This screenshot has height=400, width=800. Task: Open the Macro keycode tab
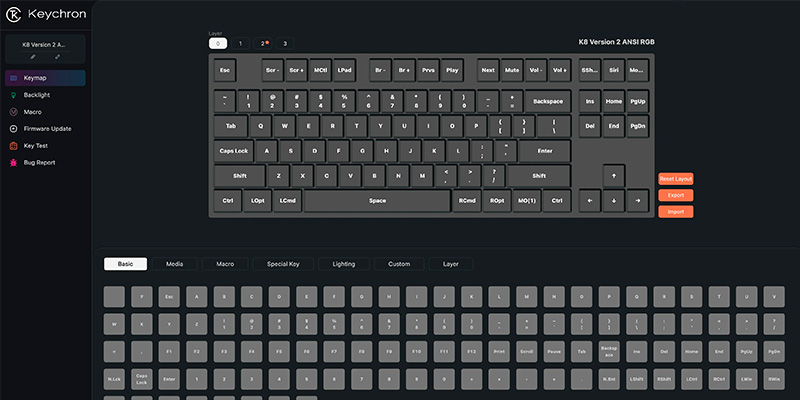tap(225, 264)
